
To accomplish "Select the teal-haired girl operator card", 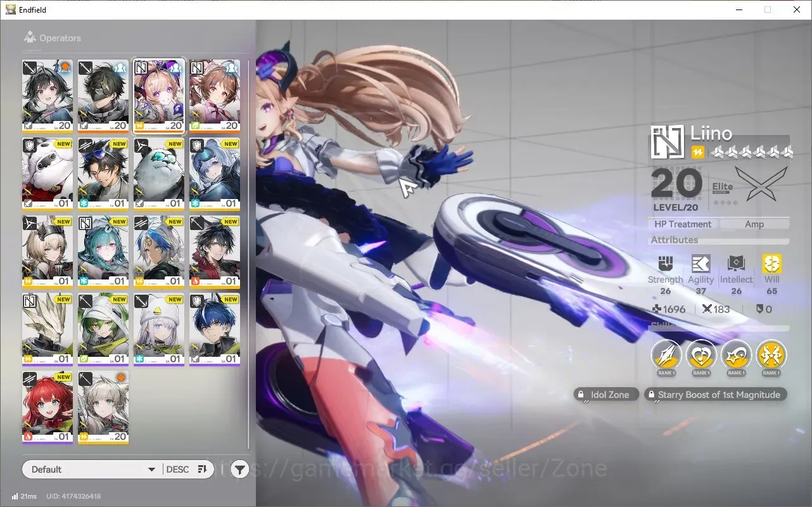I will pos(103,252).
